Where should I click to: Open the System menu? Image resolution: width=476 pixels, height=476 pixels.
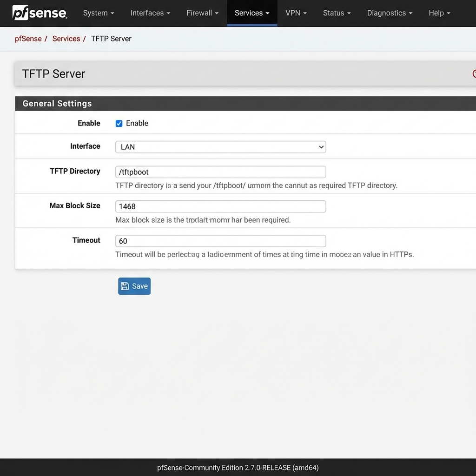[98, 13]
